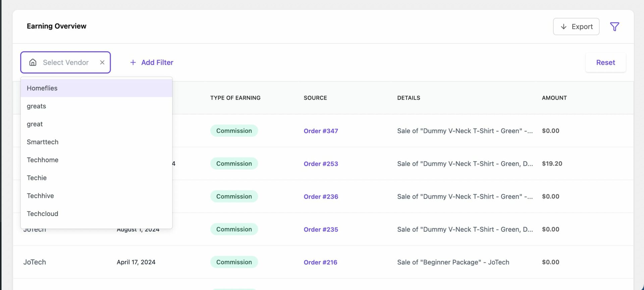
Task: Choose great from vendor list
Action: [x=96, y=124]
